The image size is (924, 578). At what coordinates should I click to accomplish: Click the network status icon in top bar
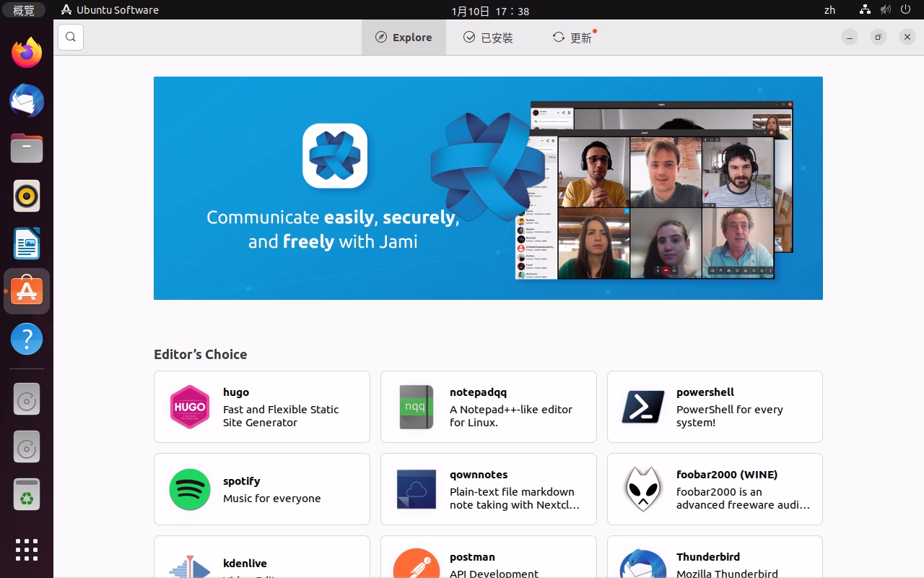(865, 10)
